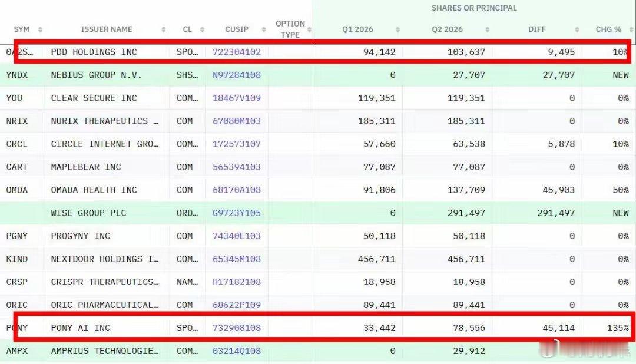Select CRISPR THERAPEUTICS issuer name

105,282
